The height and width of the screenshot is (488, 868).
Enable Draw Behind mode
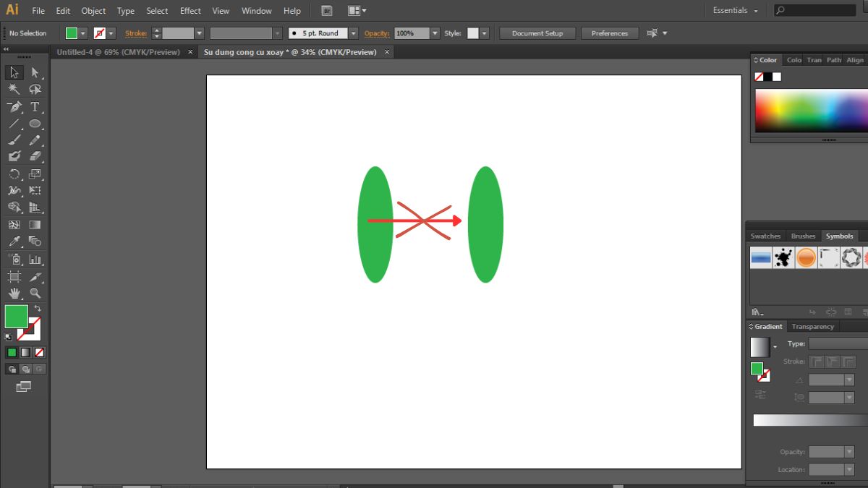[x=25, y=369]
